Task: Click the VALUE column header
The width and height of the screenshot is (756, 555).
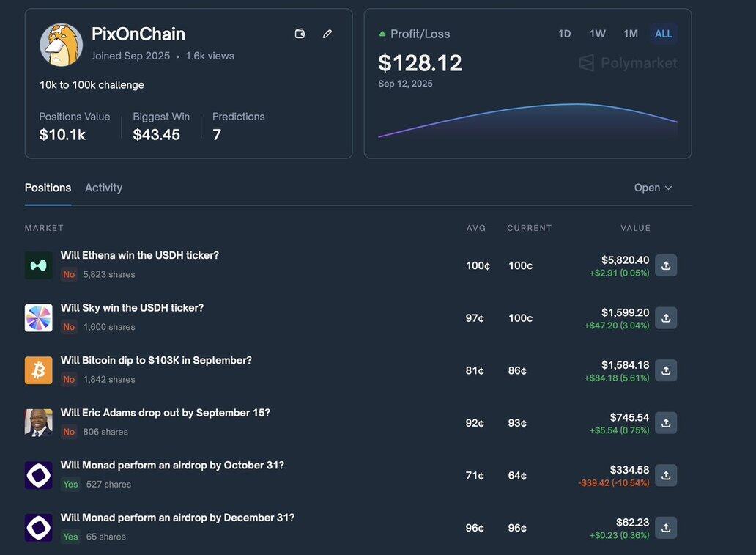Action: coord(635,228)
